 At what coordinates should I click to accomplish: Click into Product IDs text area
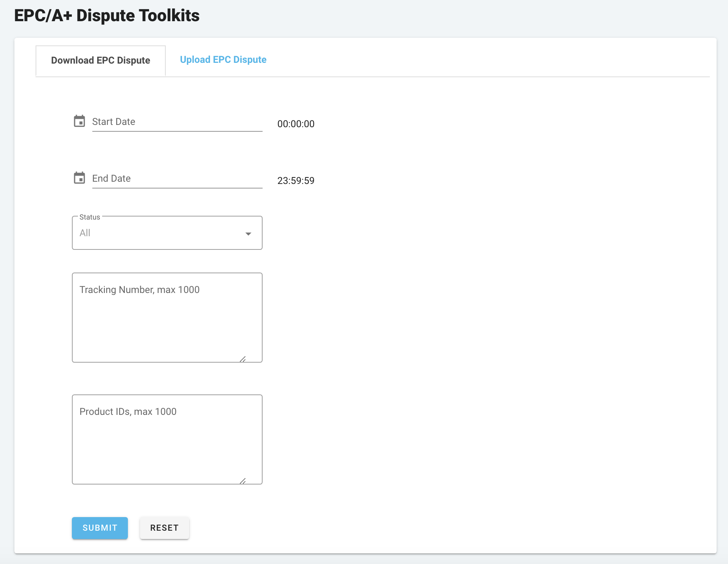tap(167, 439)
